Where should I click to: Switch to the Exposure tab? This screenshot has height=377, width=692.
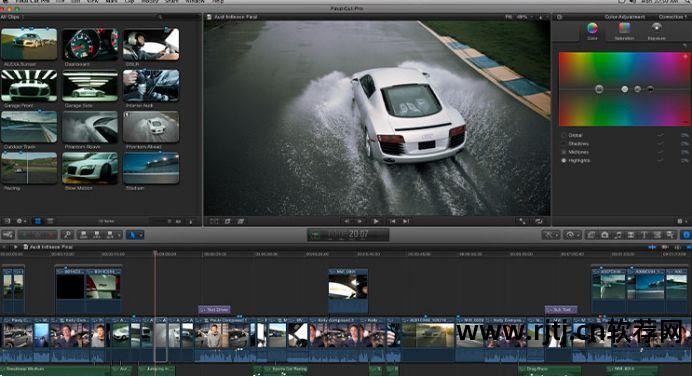(656, 31)
